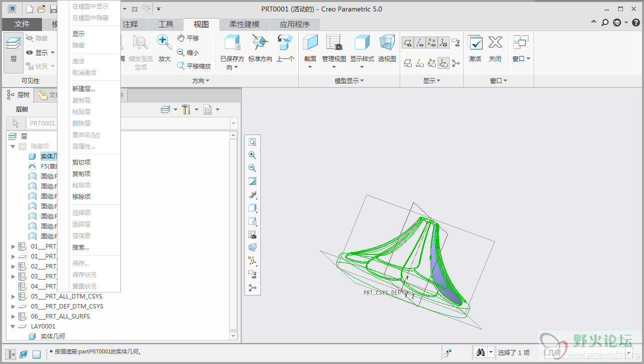
Task: Expand the 模型显示 group label
Action: point(349,80)
